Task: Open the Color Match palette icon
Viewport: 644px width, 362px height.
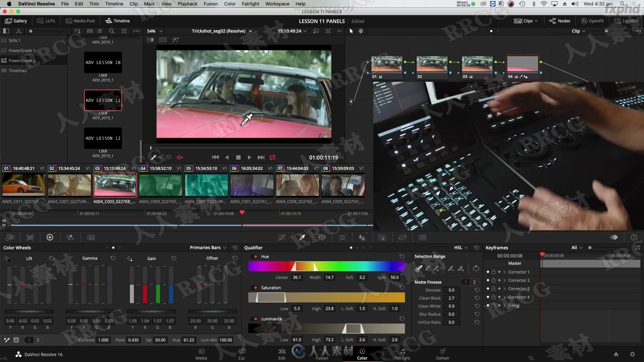Action: [30, 237]
